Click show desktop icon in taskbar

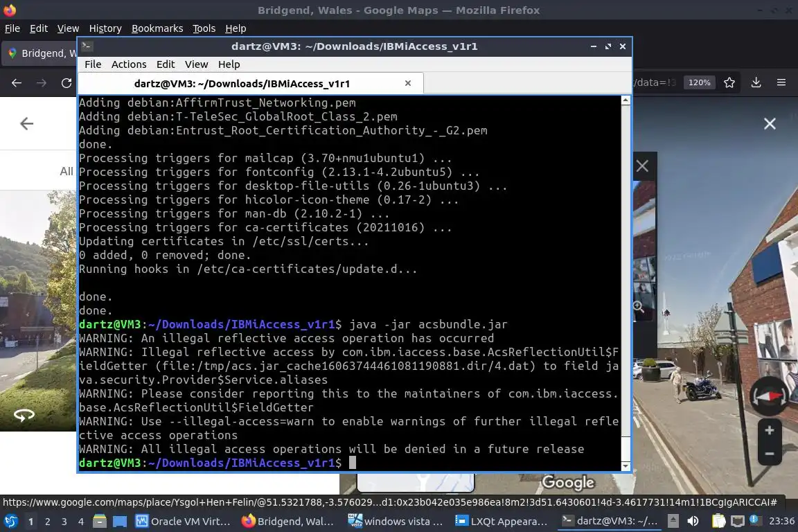pos(120,522)
